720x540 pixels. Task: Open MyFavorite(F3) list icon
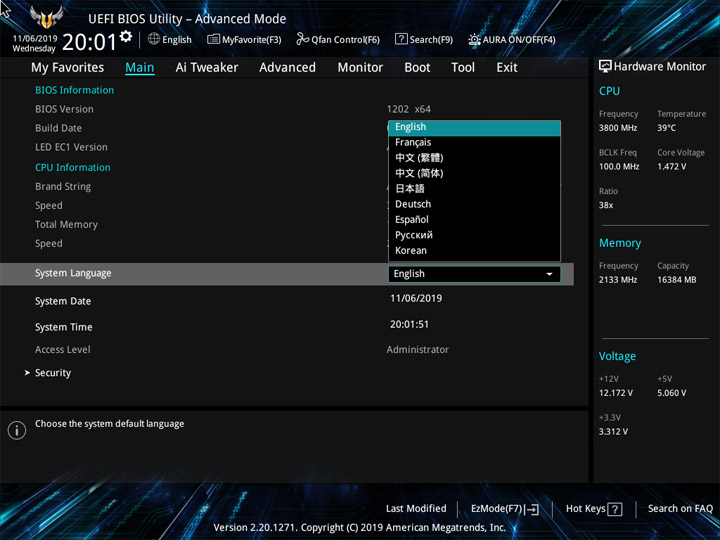(213, 39)
